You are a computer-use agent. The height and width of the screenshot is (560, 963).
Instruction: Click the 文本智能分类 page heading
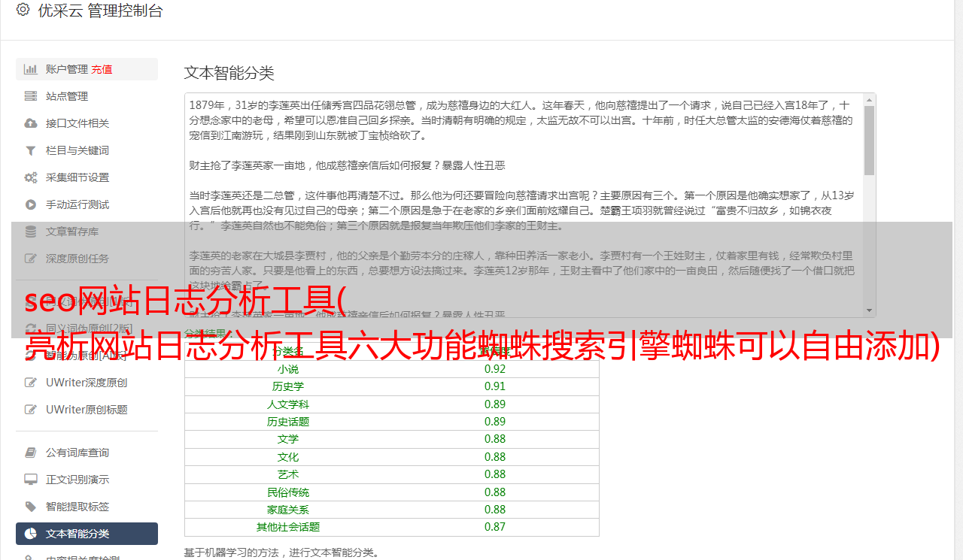[229, 73]
